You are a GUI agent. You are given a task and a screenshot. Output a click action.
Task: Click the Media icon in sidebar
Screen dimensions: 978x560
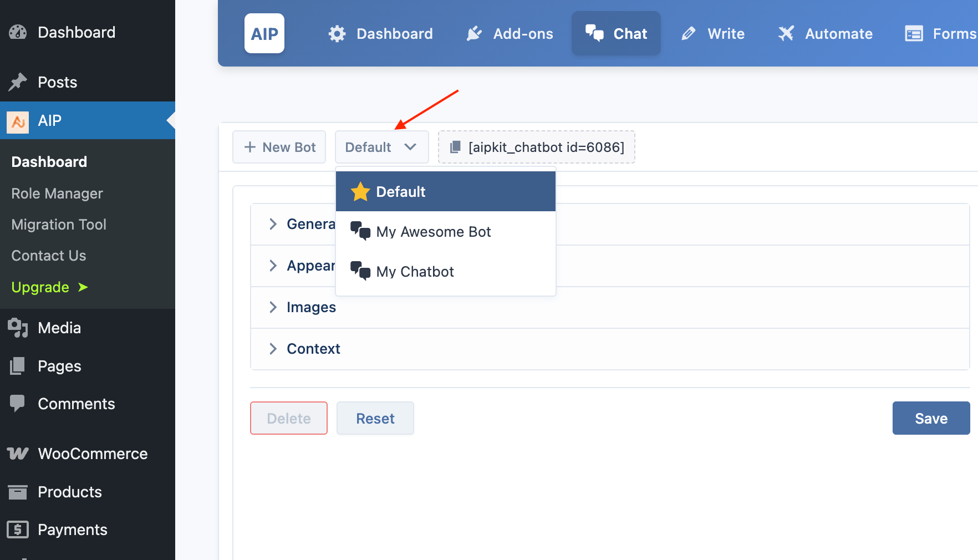[18, 328]
